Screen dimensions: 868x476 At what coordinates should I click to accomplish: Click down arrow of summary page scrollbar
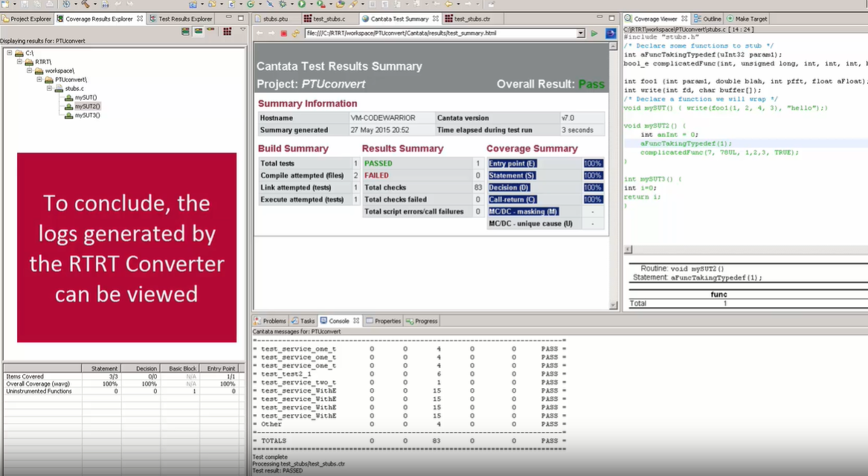[613, 305]
